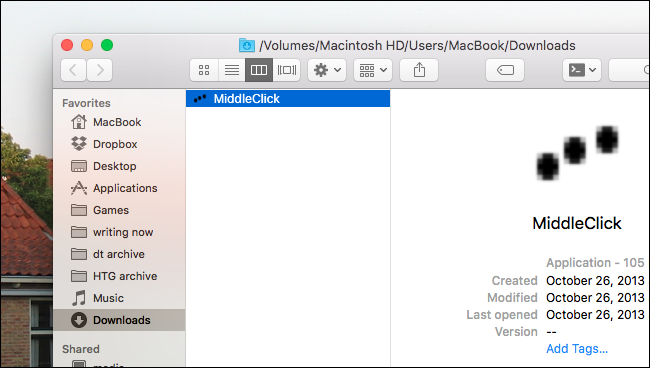Open writing now folder label
Viewport: 650px width, 368px height.
point(123,232)
